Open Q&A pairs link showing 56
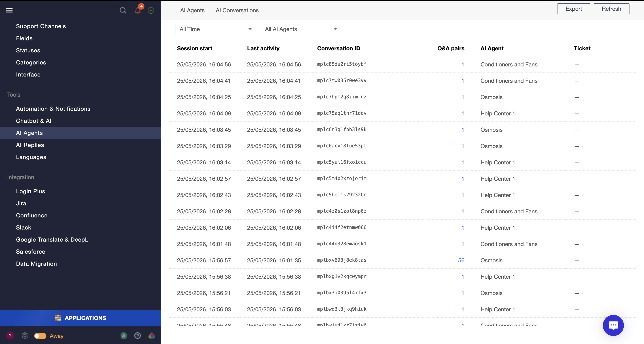 (461, 260)
